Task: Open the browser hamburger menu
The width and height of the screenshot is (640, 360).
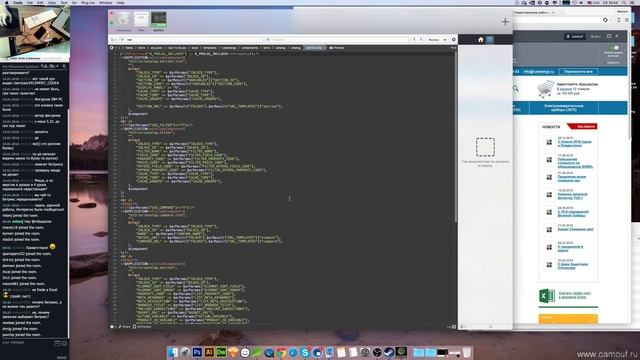Action: 627,20
